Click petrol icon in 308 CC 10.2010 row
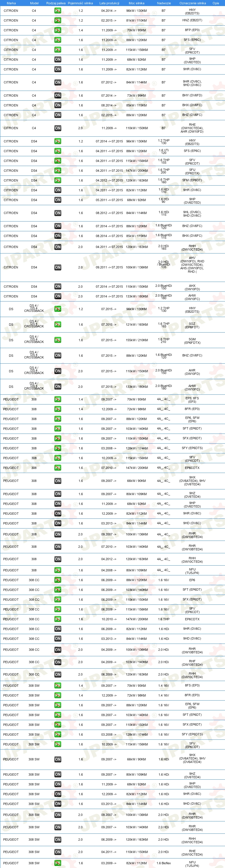The height and width of the screenshot is (868, 225). [58, 619]
